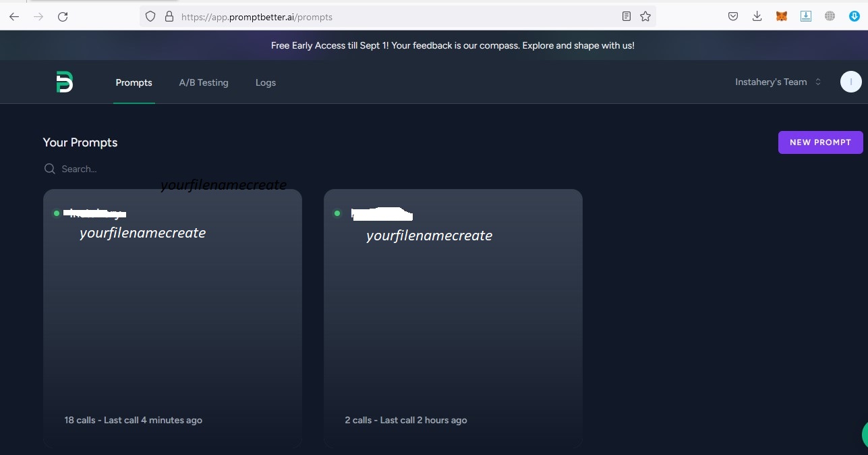Click the PromptBetter logo
This screenshot has width=868, height=455.
coord(64,82)
